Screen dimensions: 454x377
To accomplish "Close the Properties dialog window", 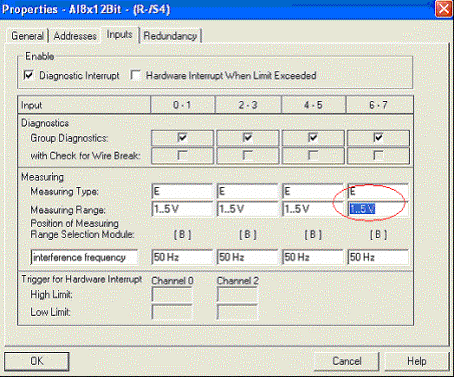I will click(x=444, y=9).
